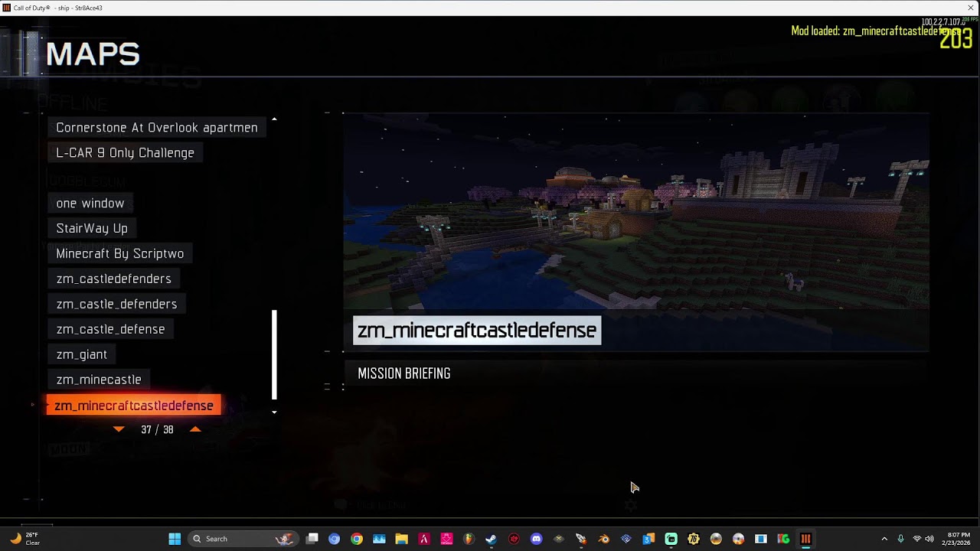Open microphone tray icon
Image resolution: width=980 pixels, height=551 pixels.
[x=900, y=539]
